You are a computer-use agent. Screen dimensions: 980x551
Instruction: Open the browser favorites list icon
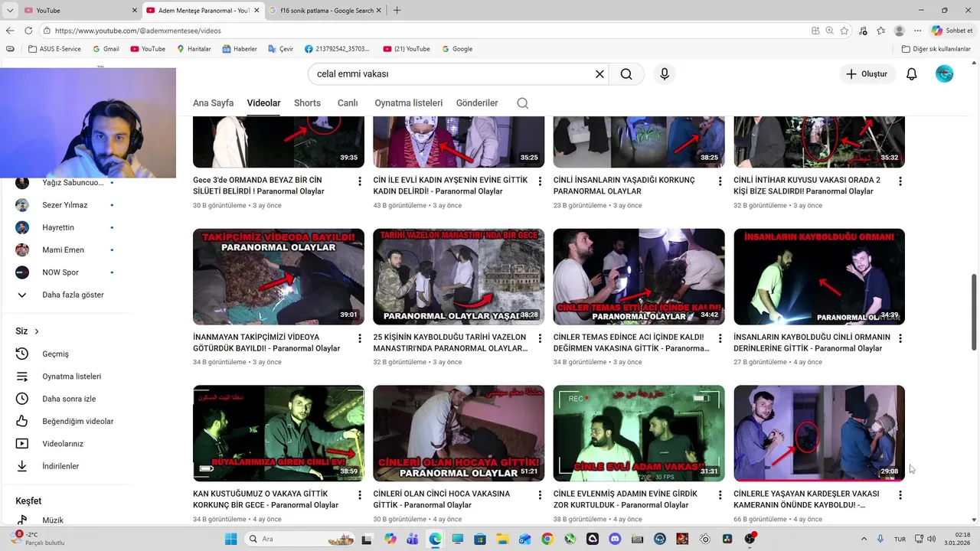880,31
